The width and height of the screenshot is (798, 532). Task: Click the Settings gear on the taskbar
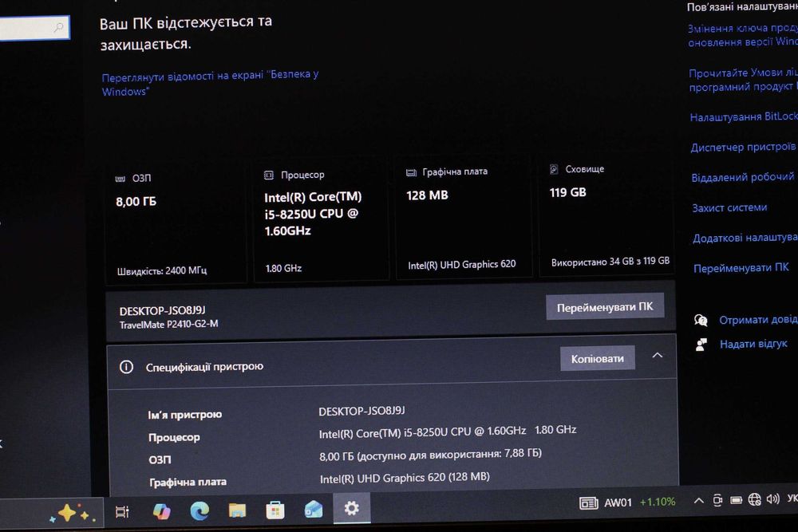pos(352,508)
